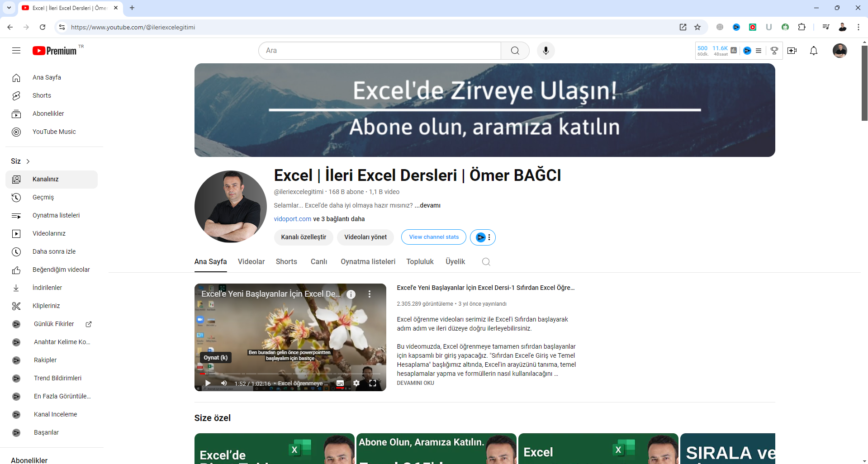Open vidoport.com link

(x=292, y=219)
